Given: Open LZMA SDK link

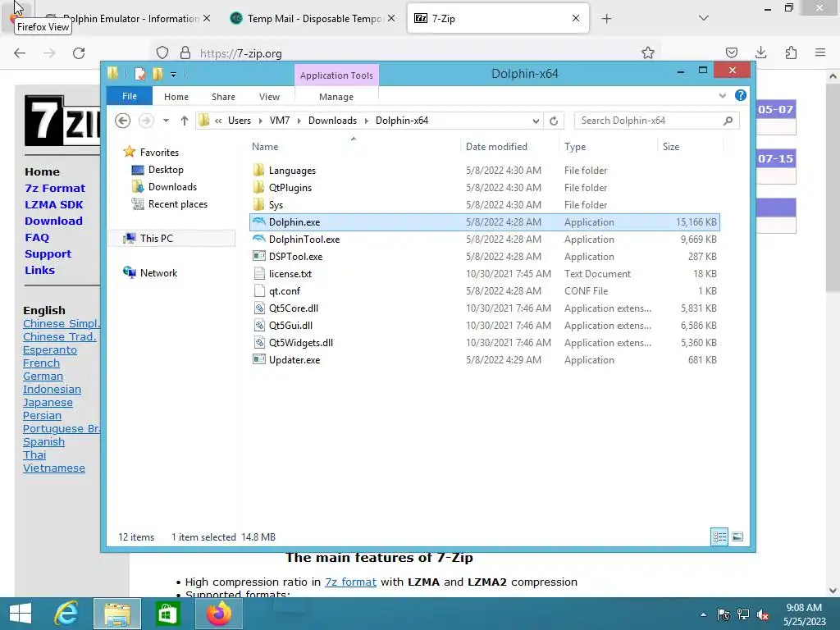Looking at the screenshot, I should click(54, 204).
